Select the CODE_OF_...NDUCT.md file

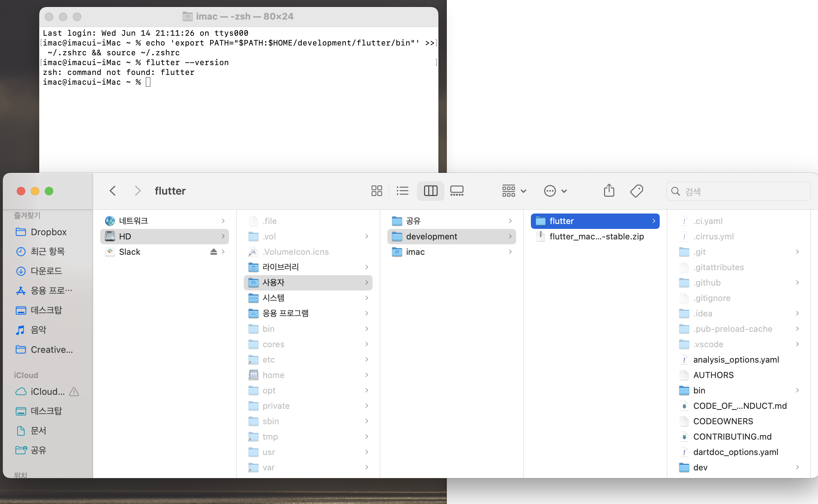tap(739, 406)
